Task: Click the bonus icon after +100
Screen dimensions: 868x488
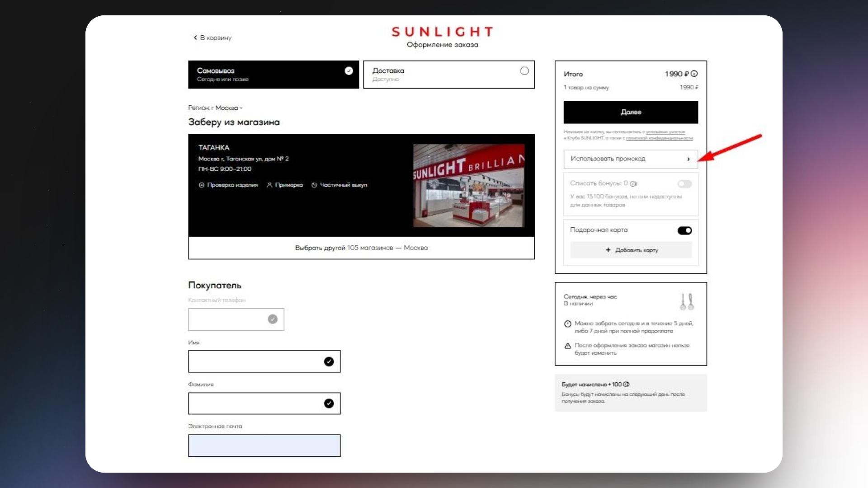Action: point(626,385)
